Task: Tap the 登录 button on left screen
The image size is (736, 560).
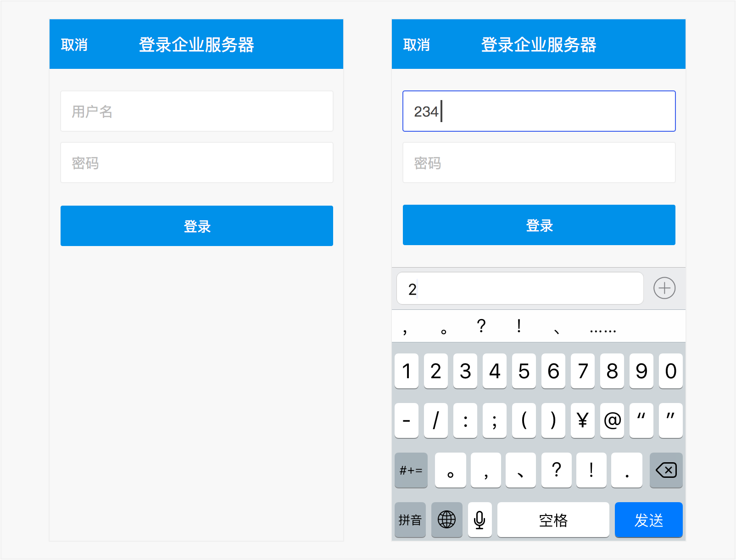Action: [197, 226]
